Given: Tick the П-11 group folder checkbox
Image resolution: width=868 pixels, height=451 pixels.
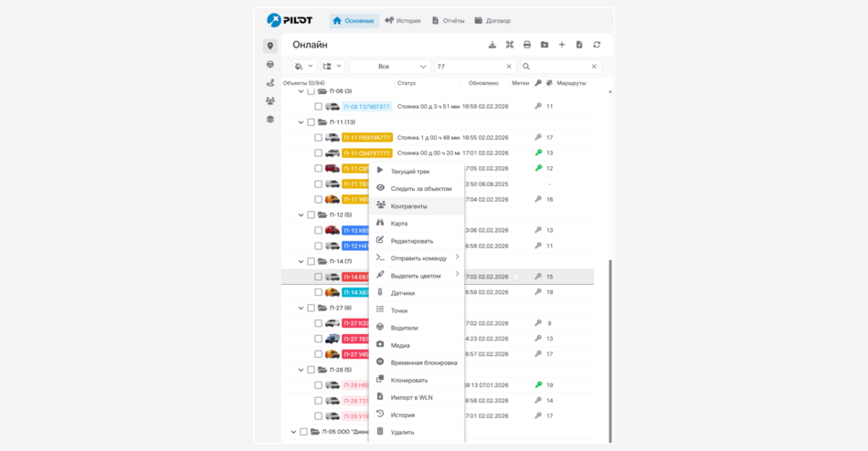Looking at the screenshot, I should pos(311,122).
